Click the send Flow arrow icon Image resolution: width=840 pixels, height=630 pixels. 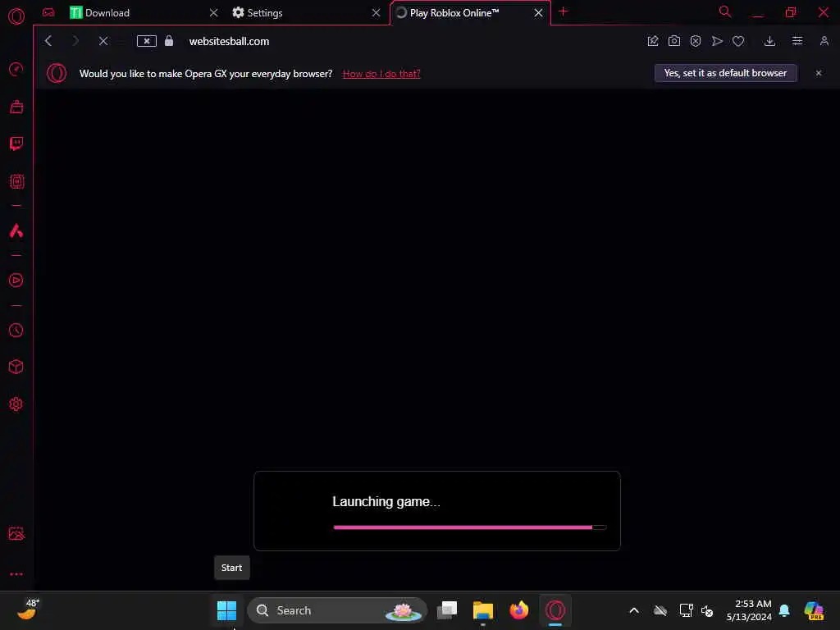pyautogui.click(x=717, y=41)
